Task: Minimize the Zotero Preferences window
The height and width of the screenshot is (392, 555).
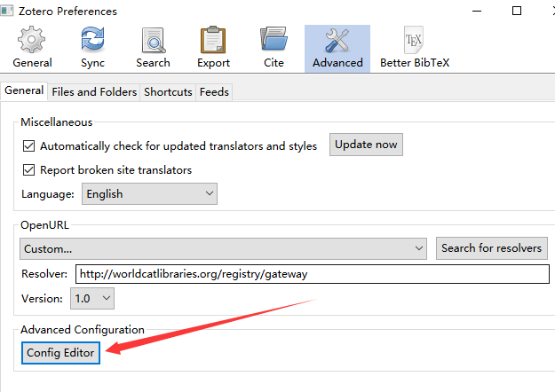Action: point(477,11)
